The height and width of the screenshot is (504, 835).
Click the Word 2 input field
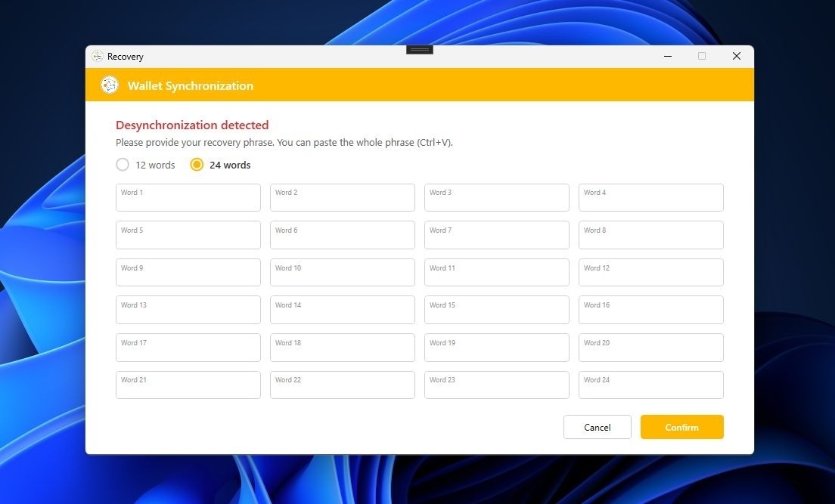tap(343, 197)
